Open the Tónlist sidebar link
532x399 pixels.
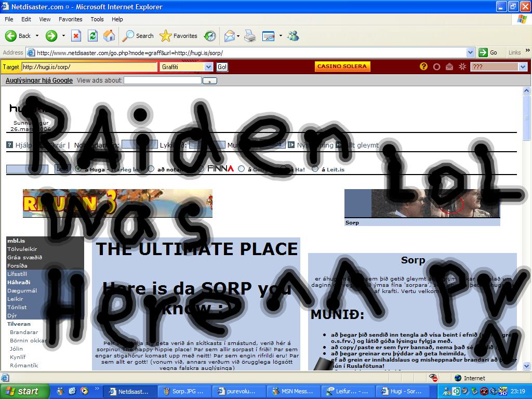pyautogui.click(x=17, y=307)
